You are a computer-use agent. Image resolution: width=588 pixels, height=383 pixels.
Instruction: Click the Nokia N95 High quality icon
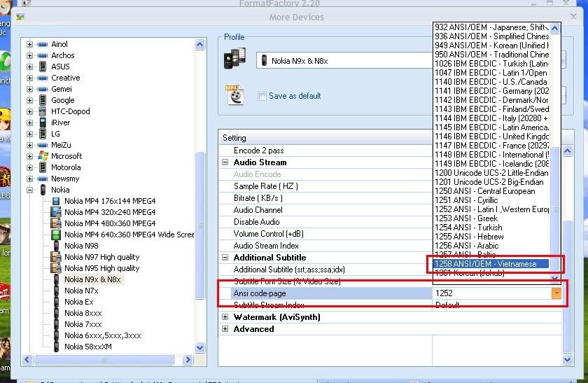(x=56, y=268)
